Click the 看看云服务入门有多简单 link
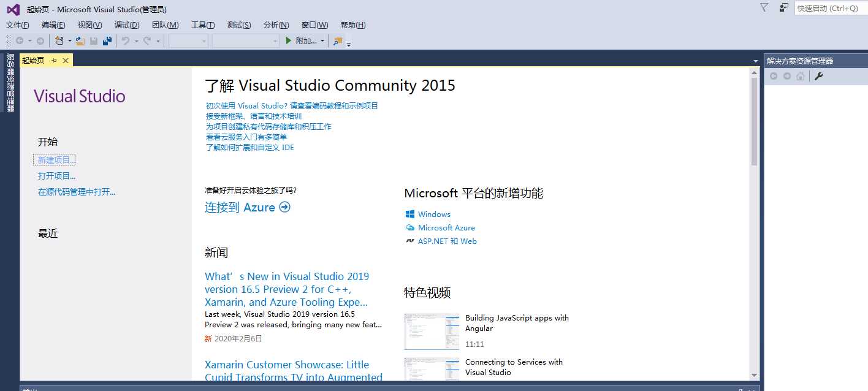This screenshot has width=868, height=391. pos(246,137)
